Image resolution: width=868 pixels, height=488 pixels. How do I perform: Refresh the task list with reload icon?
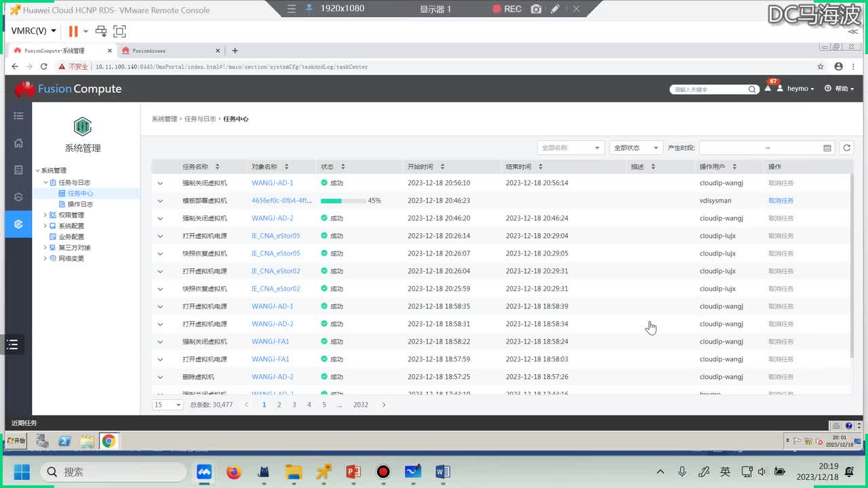846,148
